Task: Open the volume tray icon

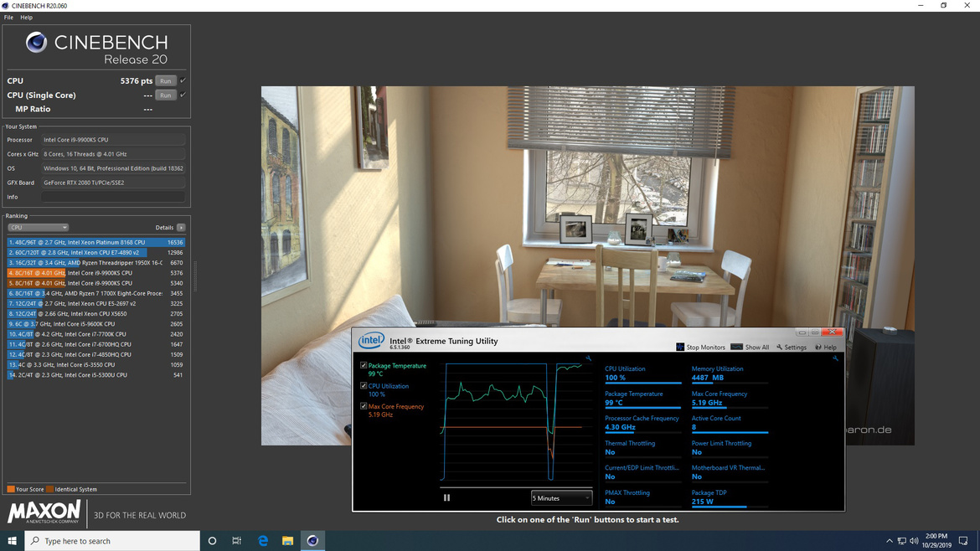Action: [914, 541]
